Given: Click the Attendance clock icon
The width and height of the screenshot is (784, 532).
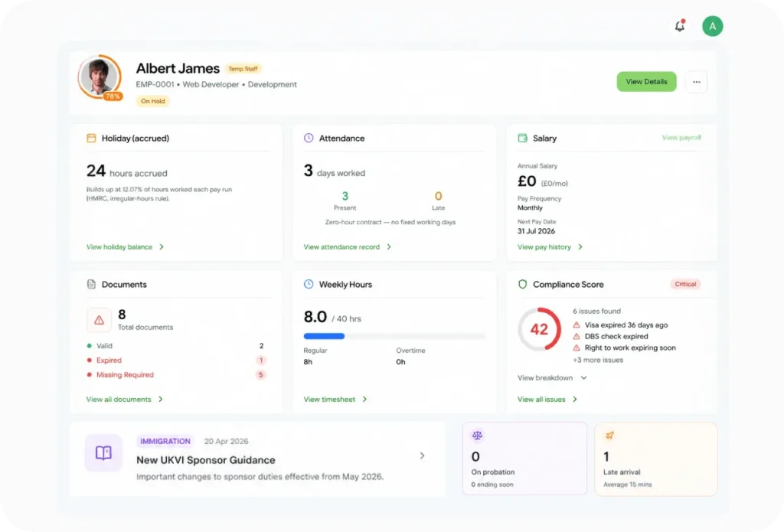Looking at the screenshot, I should [309, 138].
